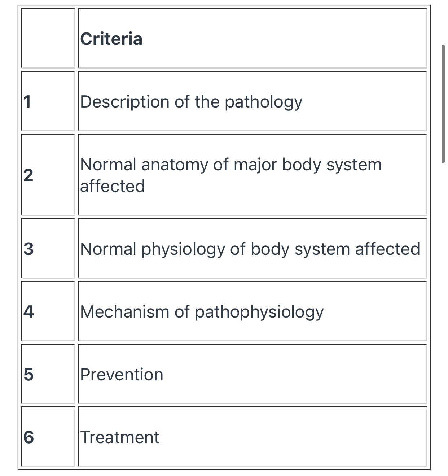Click the Criteria column header
This screenshot has height=476, width=448.
tap(111, 39)
